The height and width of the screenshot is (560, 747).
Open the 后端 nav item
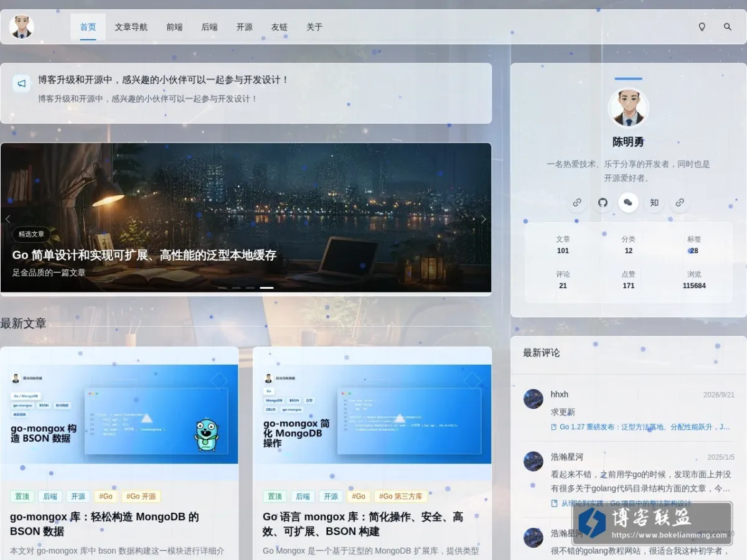coord(209,27)
